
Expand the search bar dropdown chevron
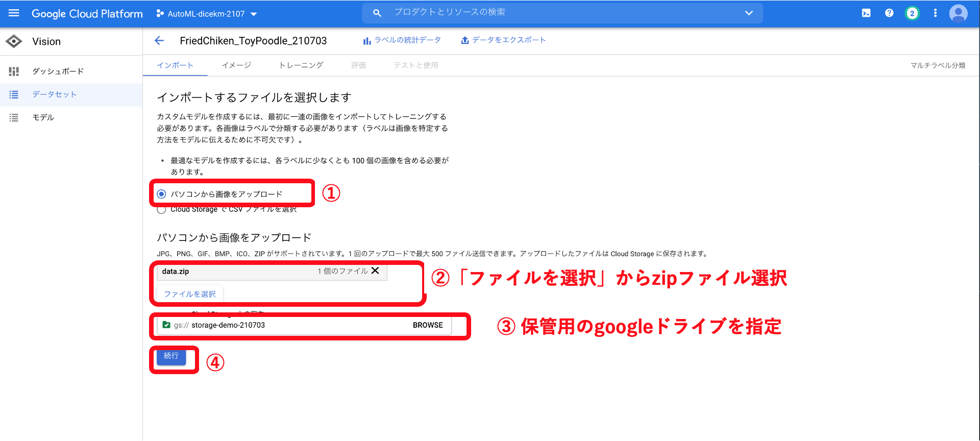pos(749,13)
